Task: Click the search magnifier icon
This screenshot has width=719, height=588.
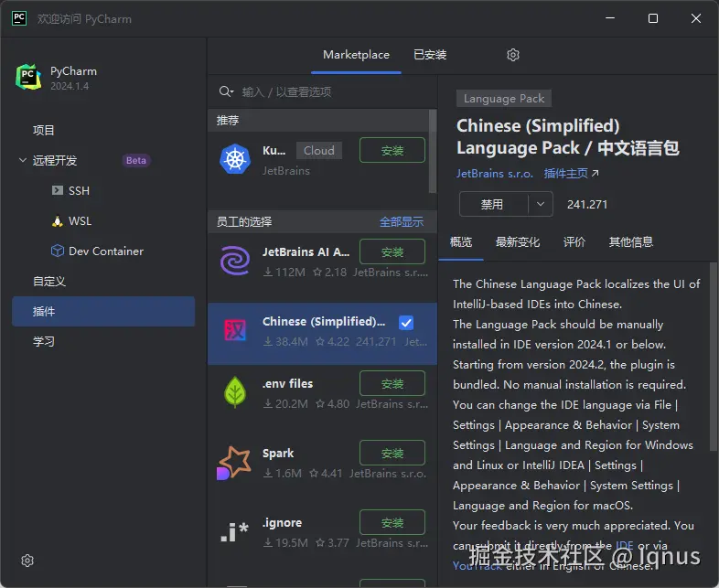Action: pyautogui.click(x=226, y=91)
